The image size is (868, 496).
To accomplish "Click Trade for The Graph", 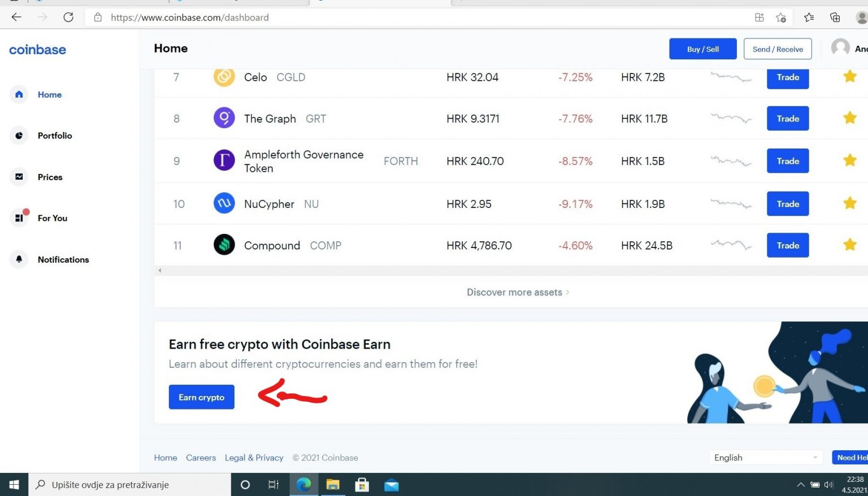I will coord(788,119).
